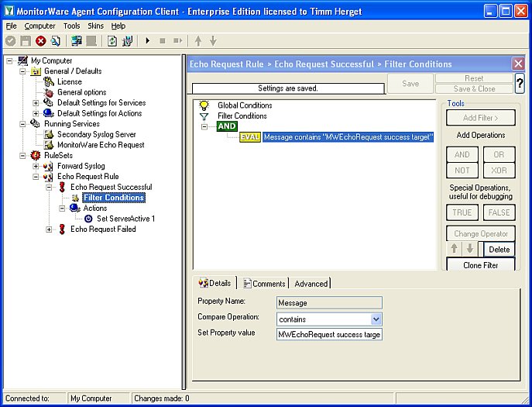Click the Filter Conditions funnel icon
The width and height of the screenshot is (532, 407).
(x=204, y=116)
